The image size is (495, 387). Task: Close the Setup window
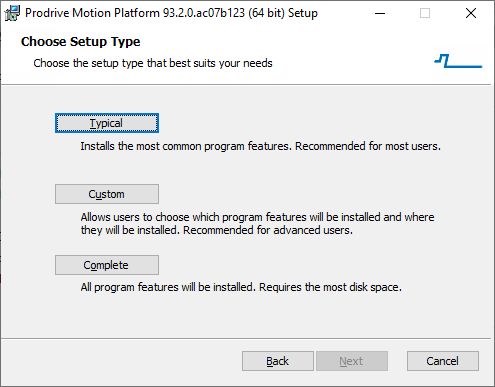tap(471, 13)
